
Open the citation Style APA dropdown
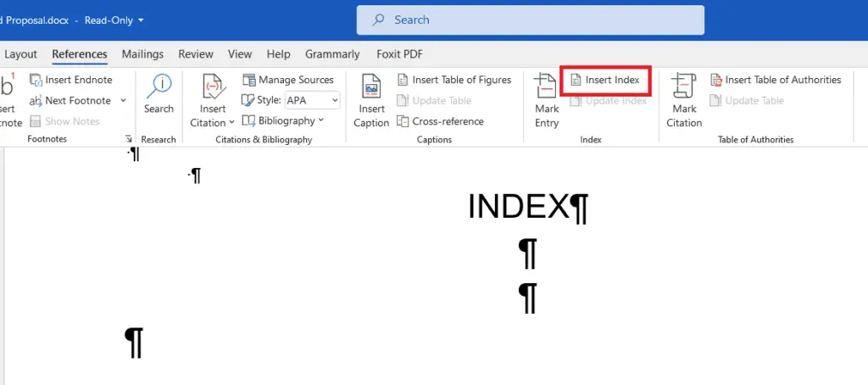(x=312, y=100)
